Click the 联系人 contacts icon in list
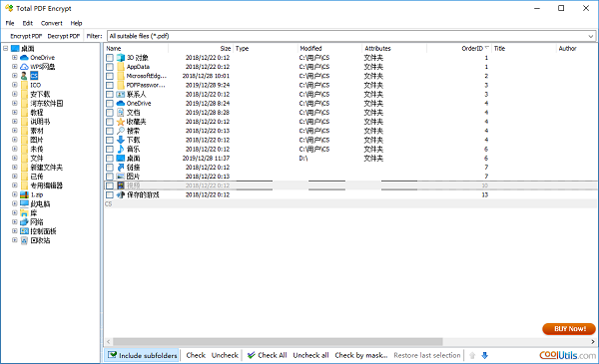 click(x=121, y=95)
